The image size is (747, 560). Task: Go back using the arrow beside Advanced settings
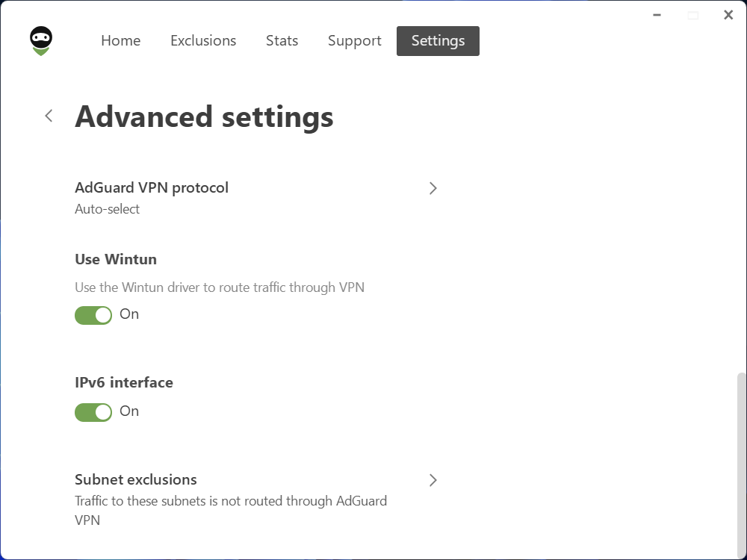(x=49, y=116)
